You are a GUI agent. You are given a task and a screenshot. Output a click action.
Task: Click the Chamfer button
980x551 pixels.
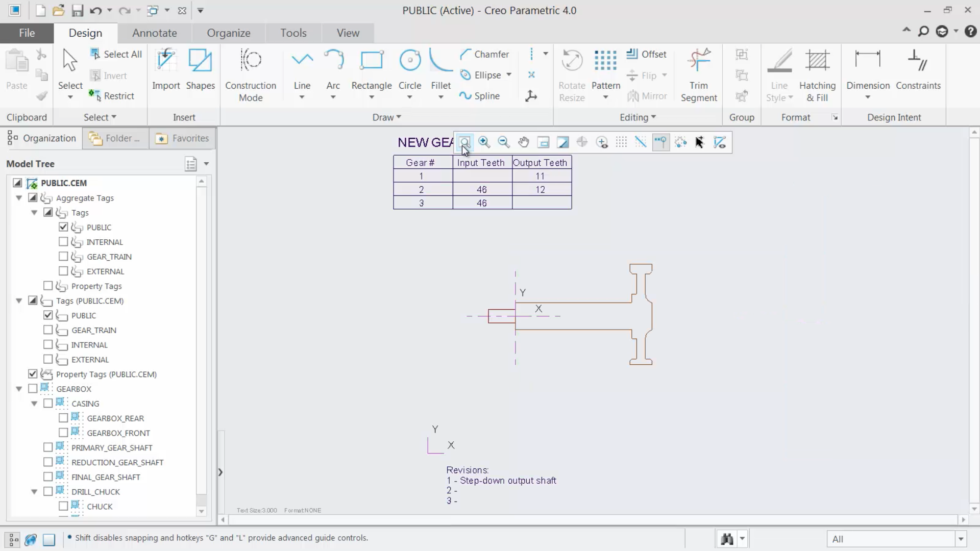pos(484,54)
